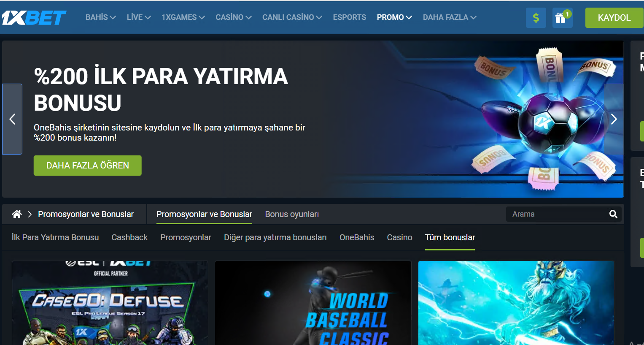The image size is (644, 345).
Task: Click the 1XBET logo
Action: tap(34, 18)
